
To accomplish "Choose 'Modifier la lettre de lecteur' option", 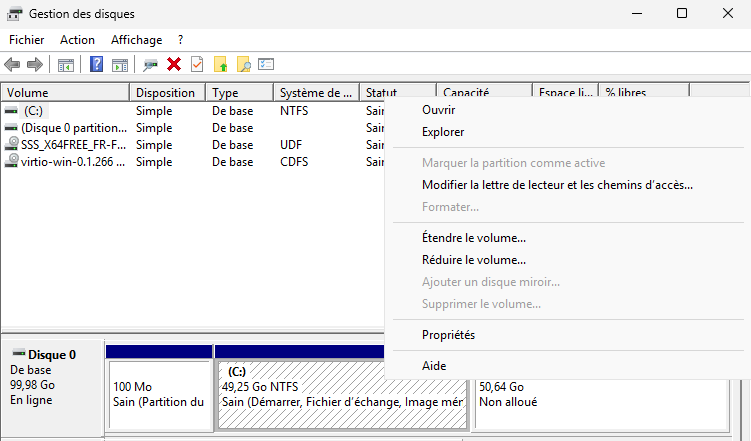I will tap(557, 185).
